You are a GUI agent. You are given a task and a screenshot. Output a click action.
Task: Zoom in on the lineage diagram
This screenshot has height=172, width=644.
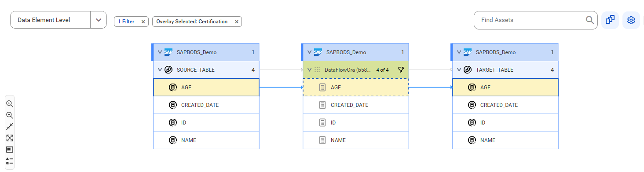[x=10, y=104]
